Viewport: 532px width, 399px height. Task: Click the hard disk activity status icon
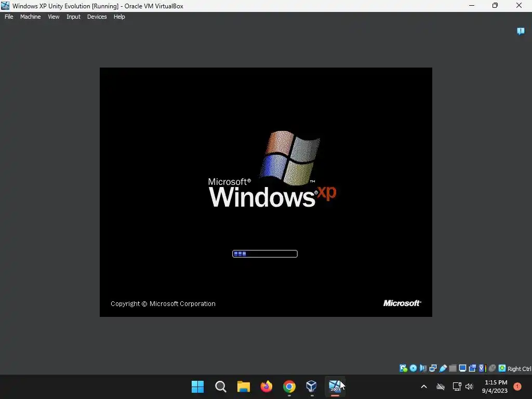click(403, 368)
